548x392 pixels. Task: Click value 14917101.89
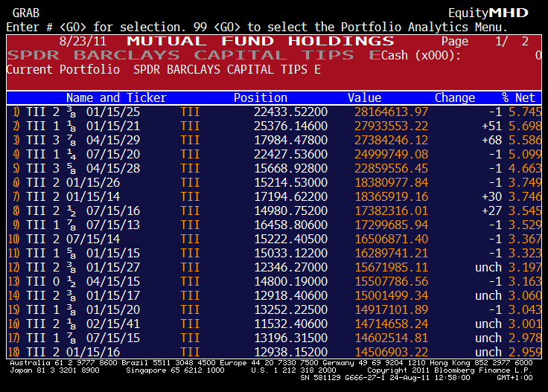[x=392, y=310]
